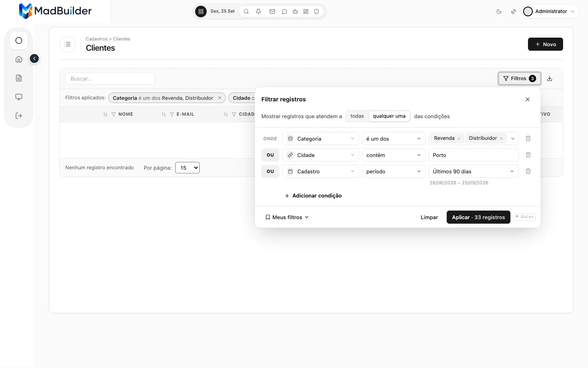Screen dimensions: 588x368
Task: Focus the Buscar search field
Action: click(x=110, y=79)
